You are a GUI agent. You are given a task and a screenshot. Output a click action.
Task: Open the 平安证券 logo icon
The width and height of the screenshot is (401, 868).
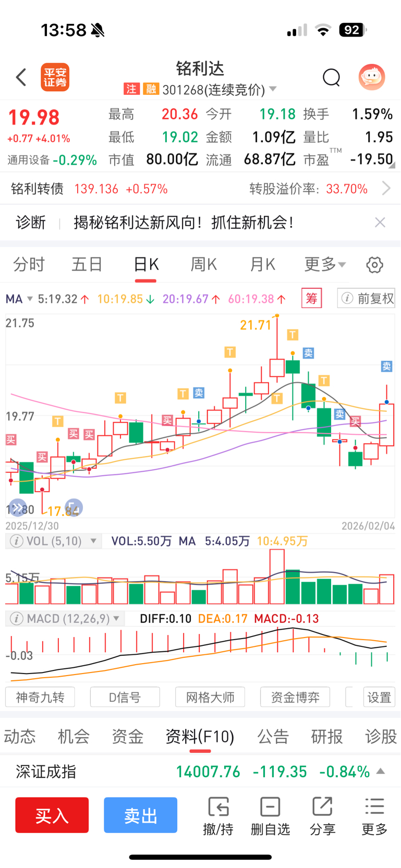(55, 78)
